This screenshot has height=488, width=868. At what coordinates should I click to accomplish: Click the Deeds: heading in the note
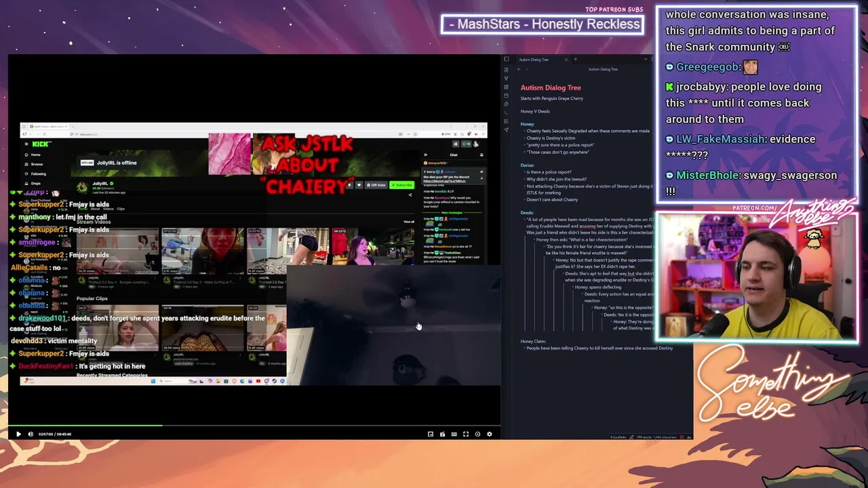(x=527, y=213)
